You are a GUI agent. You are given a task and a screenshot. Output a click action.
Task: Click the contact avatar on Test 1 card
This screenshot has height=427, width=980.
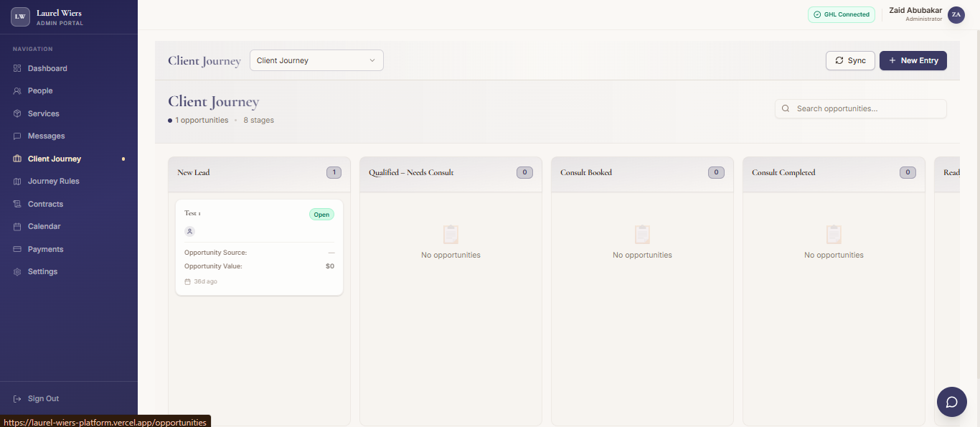(189, 231)
